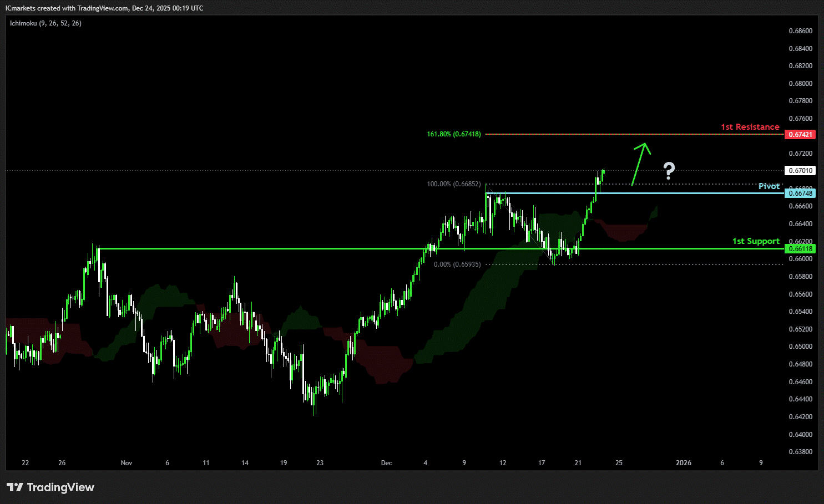Click the Dec label on time axis

click(x=387, y=463)
